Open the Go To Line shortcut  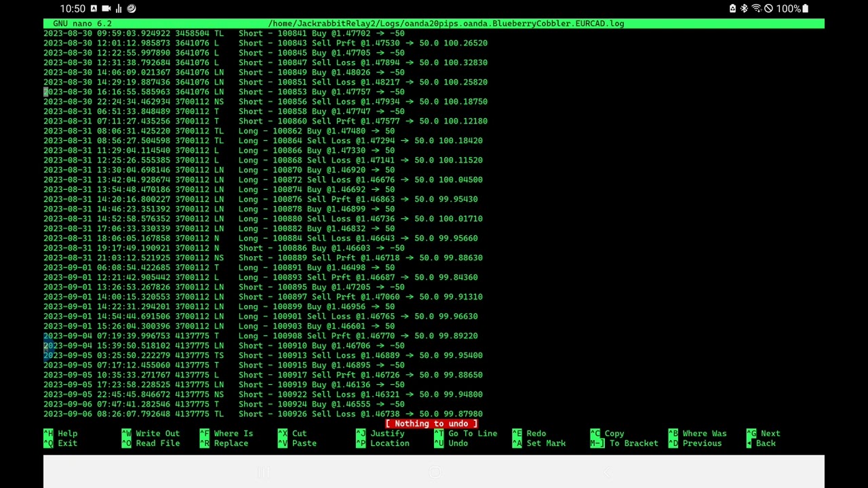point(466,433)
